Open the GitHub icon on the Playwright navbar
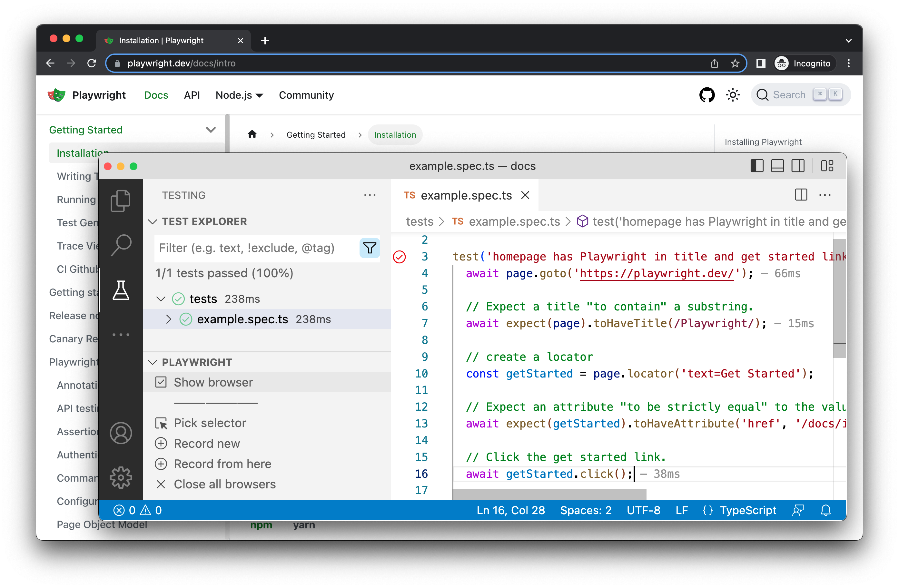The height and width of the screenshot is (588, 899). (x=707, y=95)
